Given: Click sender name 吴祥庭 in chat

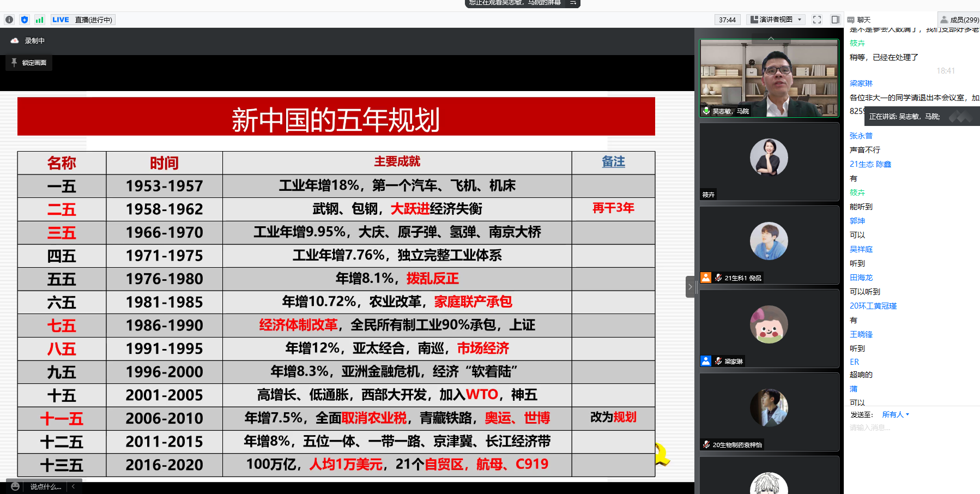Looking at the screenshot, I should click(861, 249).
